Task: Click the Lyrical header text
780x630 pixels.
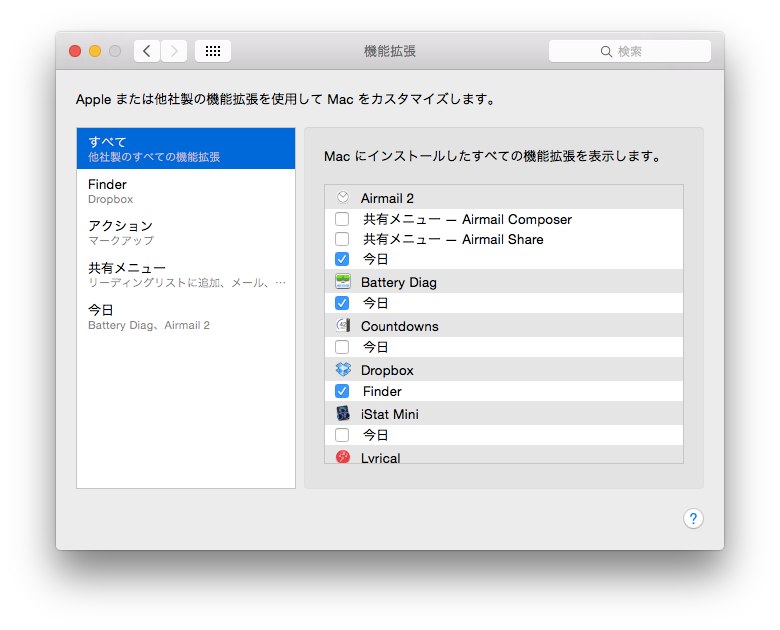Action: coord(381,458)
